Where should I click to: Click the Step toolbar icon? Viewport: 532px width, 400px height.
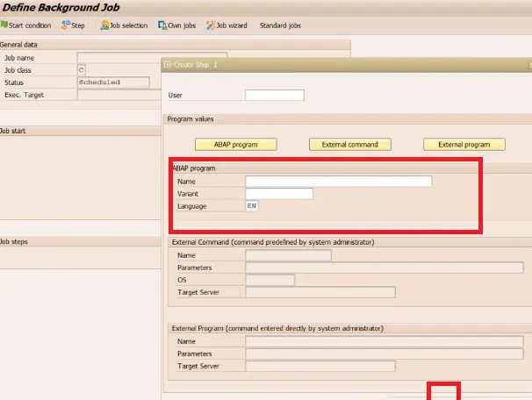click(66, 25)
